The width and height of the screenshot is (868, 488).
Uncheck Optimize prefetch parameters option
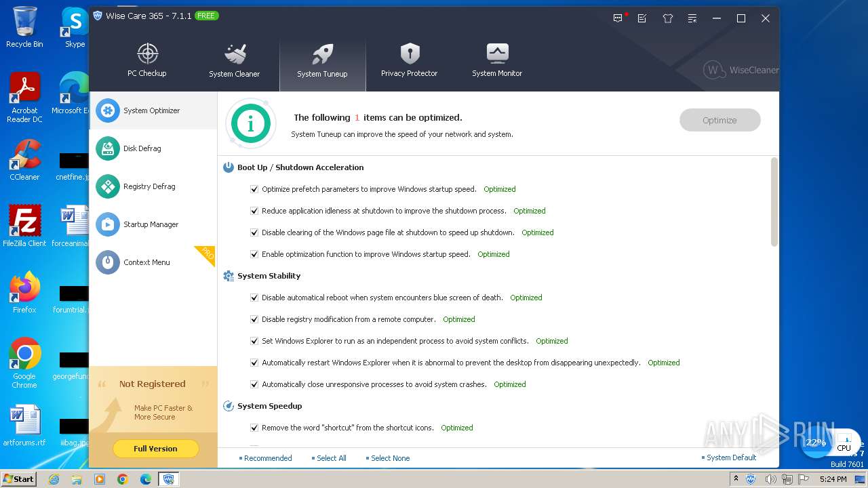coord(254,189)
